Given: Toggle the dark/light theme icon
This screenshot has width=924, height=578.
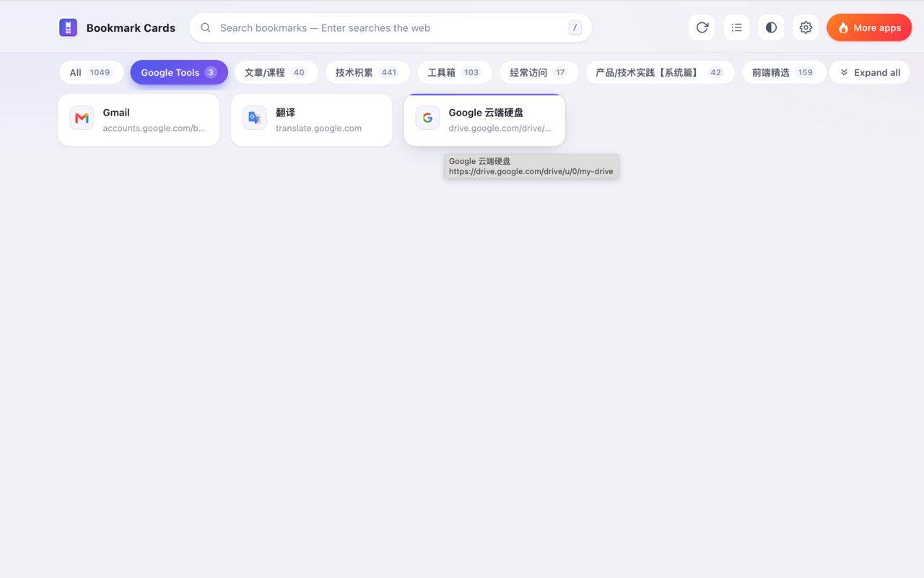Looking at the screenshot, I should [771, 28].
